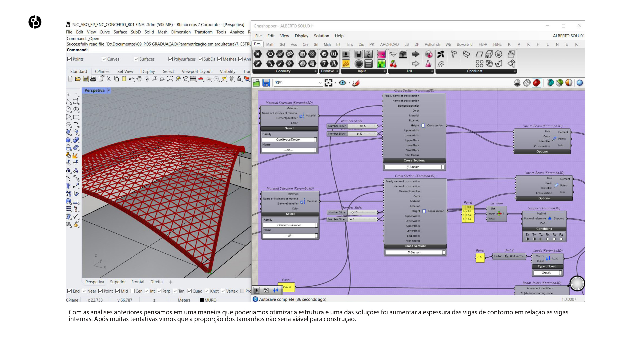The height and width of the screenshot is (362, 644).
Task: Open the 90% zoom level dropdown
Action: coord(320,83)
